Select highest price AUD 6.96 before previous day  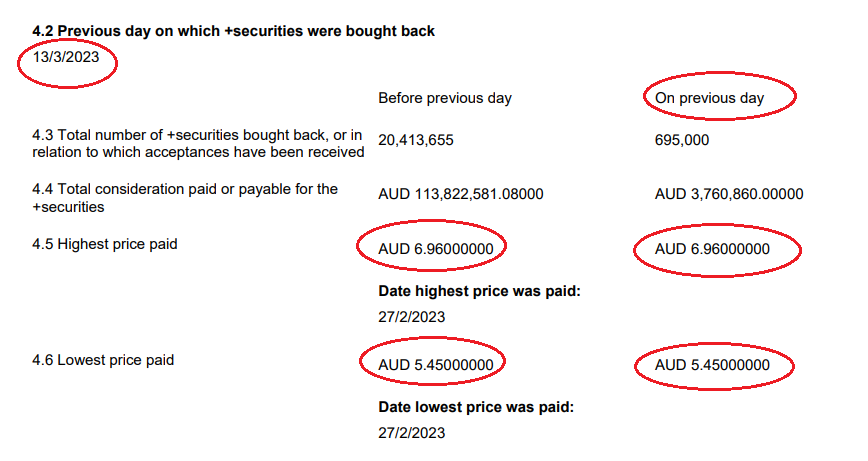[x=436, y=249]
